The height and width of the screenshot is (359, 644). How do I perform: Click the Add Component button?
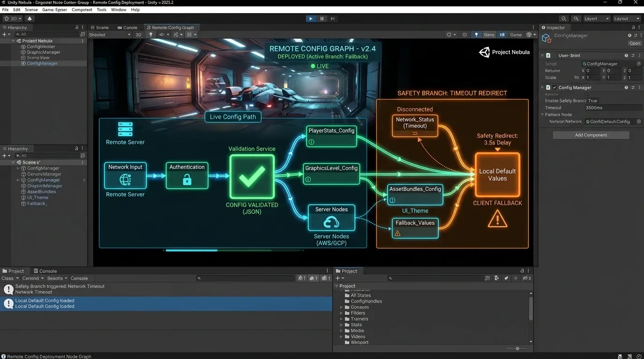(591, 135)
